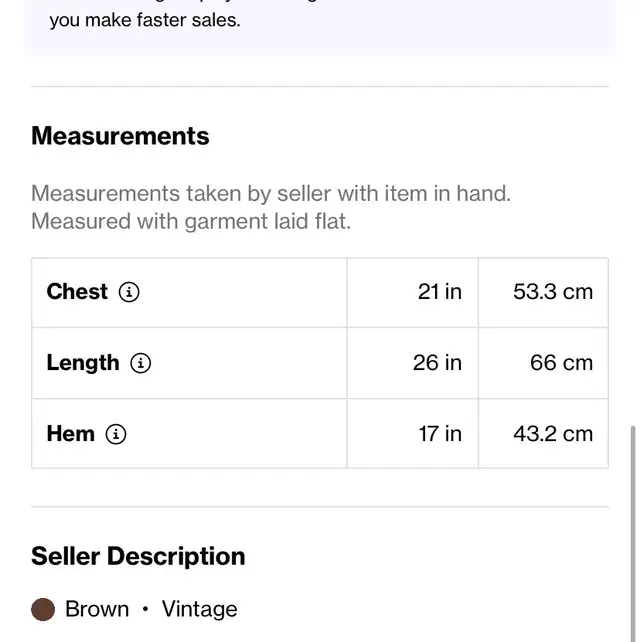Select the Length row label

point(83,363)
